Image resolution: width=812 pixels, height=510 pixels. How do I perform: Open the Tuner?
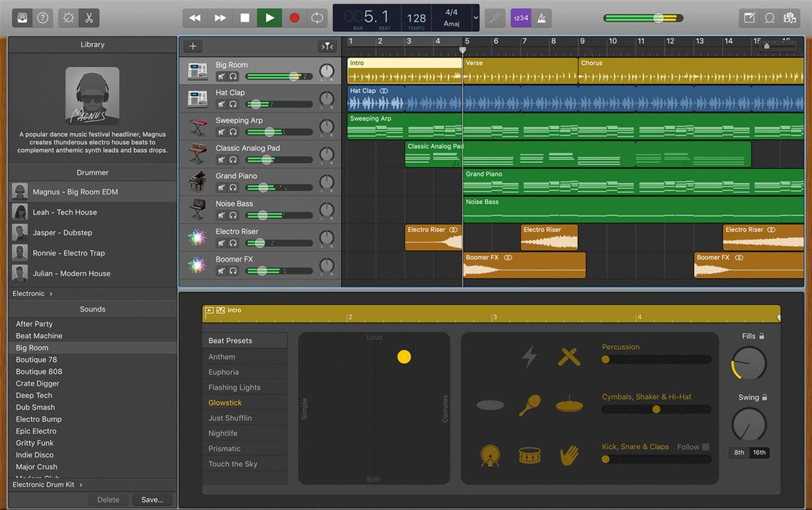494,17
